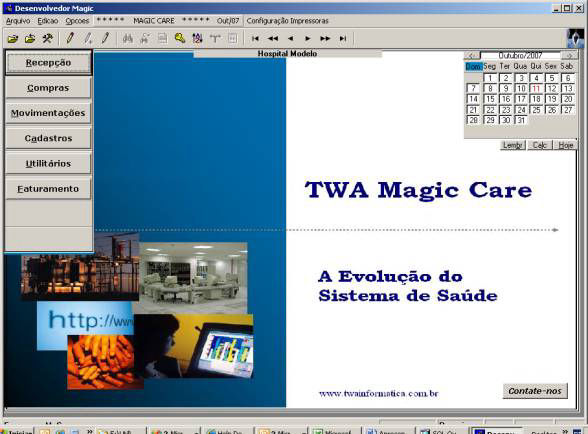588x434 pixels.
Task: Click the Contate-nos button
Action: click(x=535, y=391)
